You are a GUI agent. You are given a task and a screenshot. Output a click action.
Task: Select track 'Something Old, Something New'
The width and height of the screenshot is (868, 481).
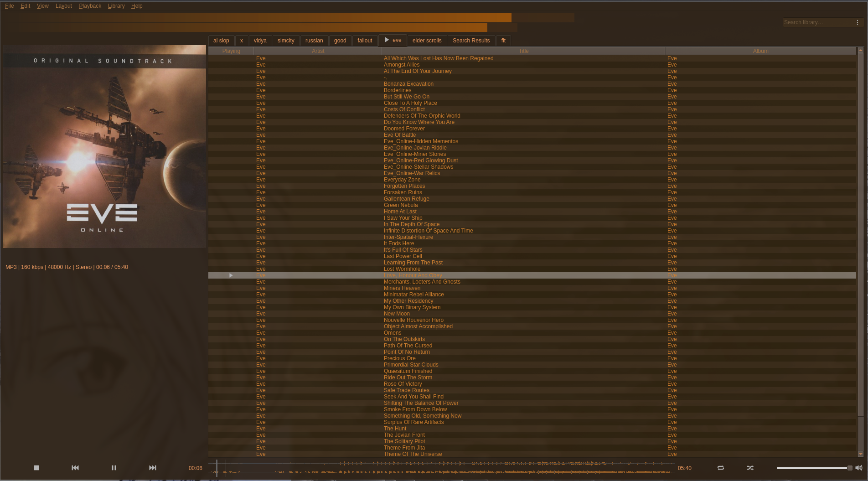(423, 416)
